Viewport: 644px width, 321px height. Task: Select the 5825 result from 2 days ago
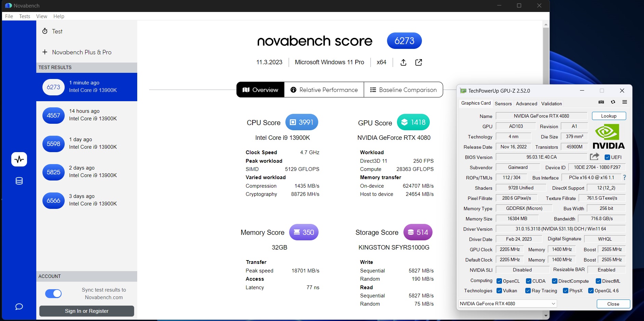tap(87, 172)
